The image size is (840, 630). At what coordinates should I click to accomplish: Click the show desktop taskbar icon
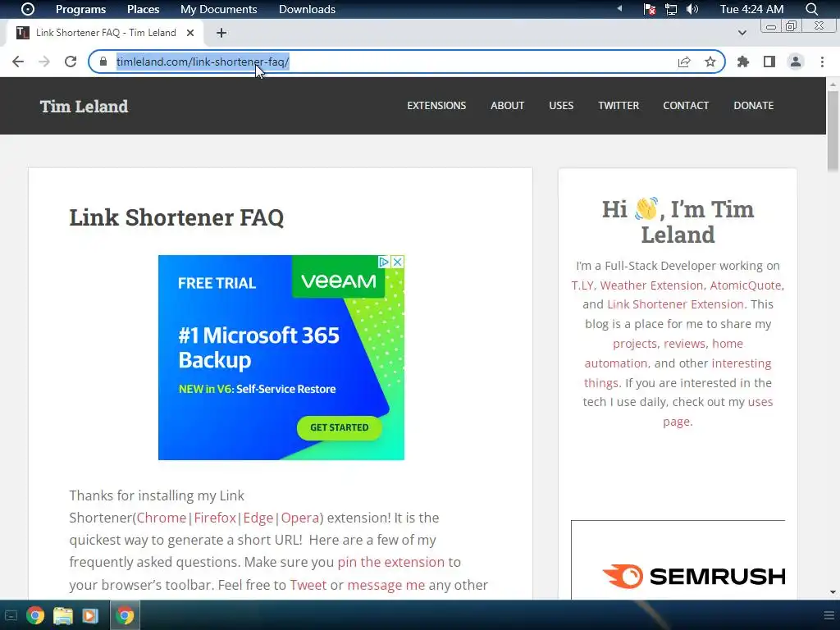[x=11, y=615]
